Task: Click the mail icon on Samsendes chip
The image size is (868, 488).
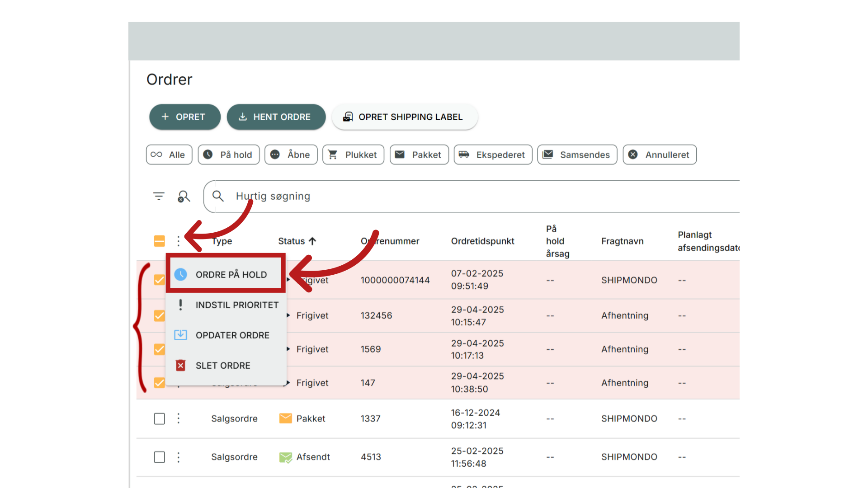Action: (x=548, y=155)
